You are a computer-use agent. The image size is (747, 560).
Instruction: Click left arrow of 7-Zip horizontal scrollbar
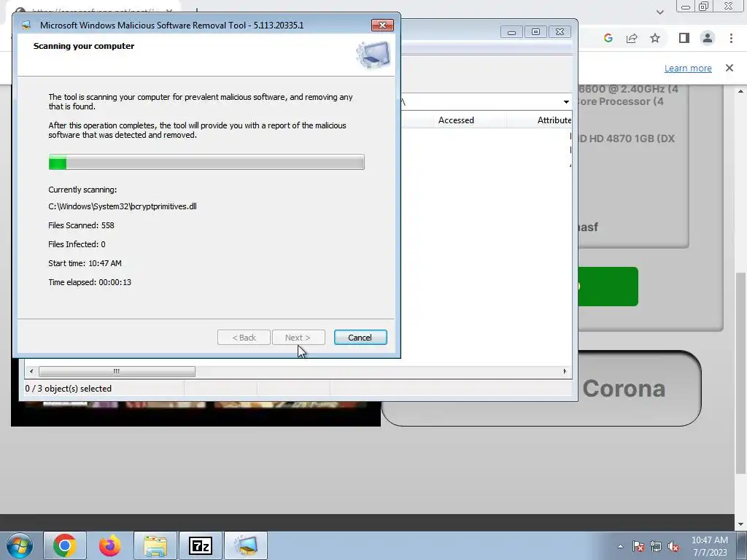click(x=31, y=371)
